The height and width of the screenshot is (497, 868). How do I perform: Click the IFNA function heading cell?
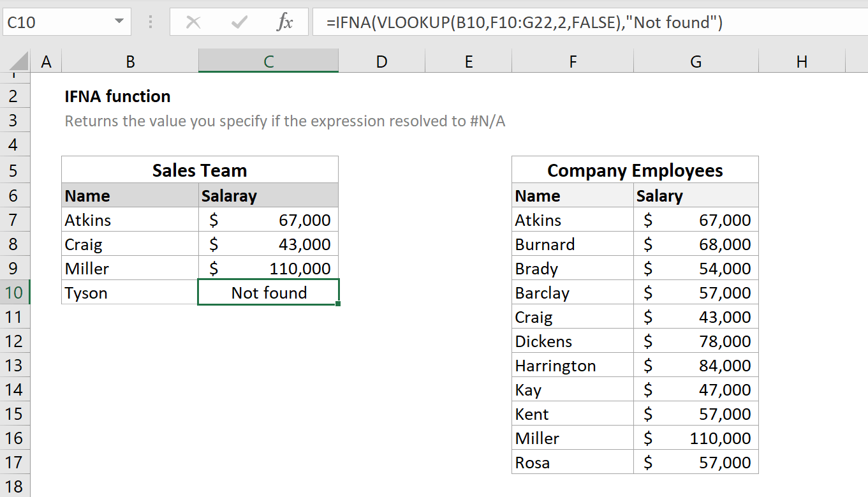coord(117,96)
